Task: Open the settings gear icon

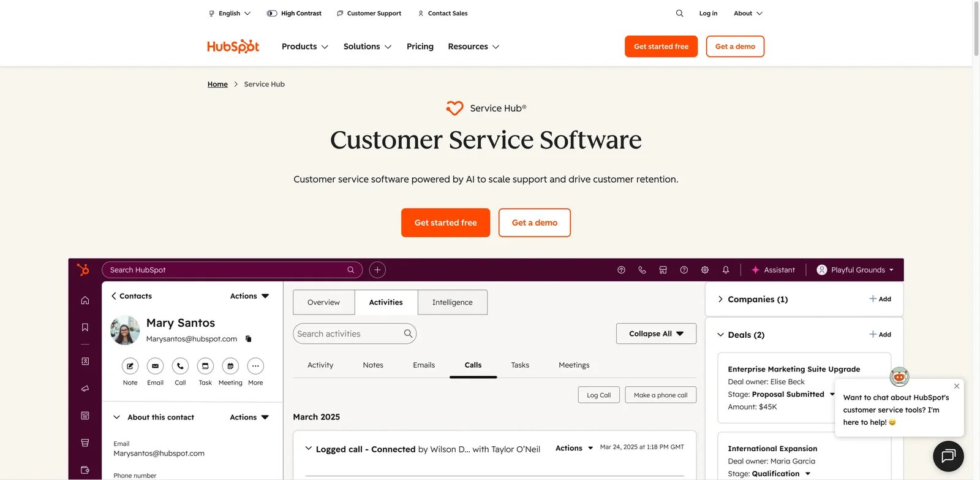Action: click(705, 270)
